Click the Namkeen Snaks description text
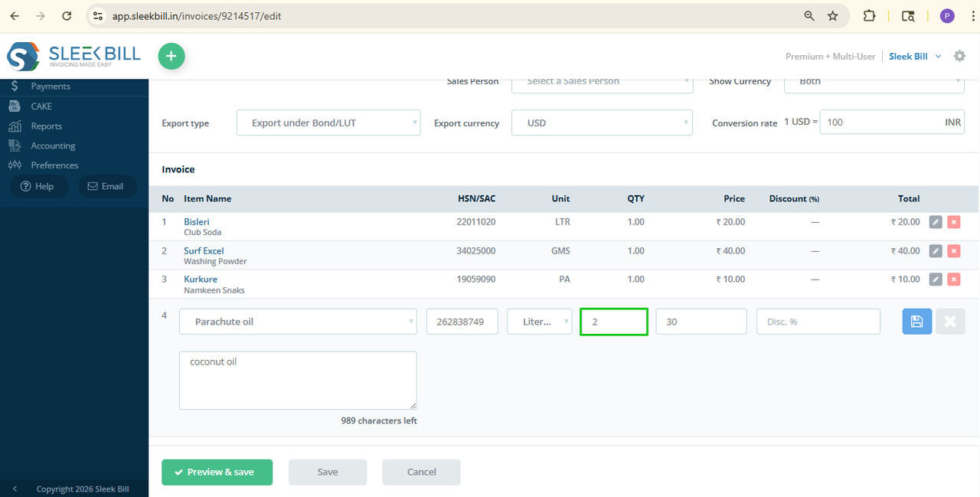The image size is (980, 497). 214,290
